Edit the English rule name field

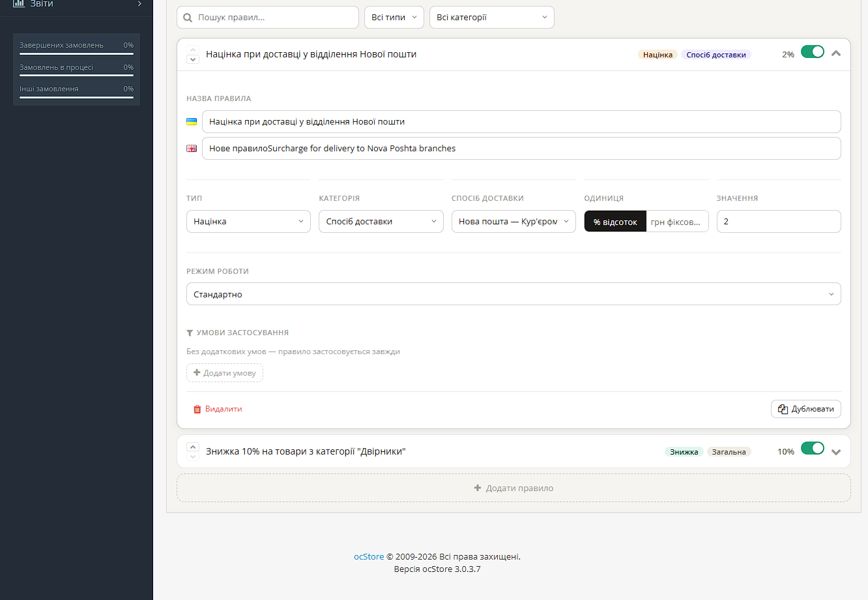[521, 149]
